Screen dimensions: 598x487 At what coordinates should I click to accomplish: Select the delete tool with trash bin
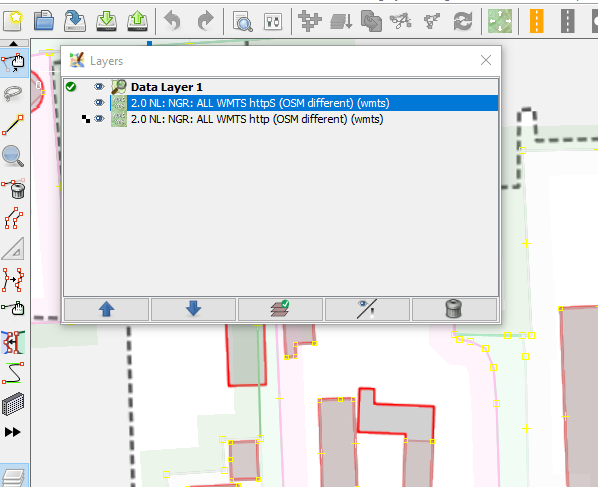tap(13, 188)
